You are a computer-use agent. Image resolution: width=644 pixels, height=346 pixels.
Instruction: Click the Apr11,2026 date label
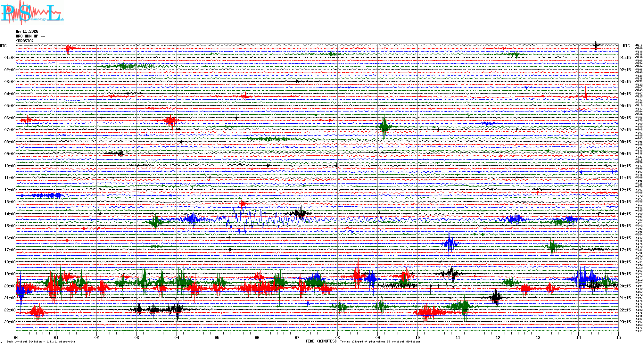(x=27, y=31)
